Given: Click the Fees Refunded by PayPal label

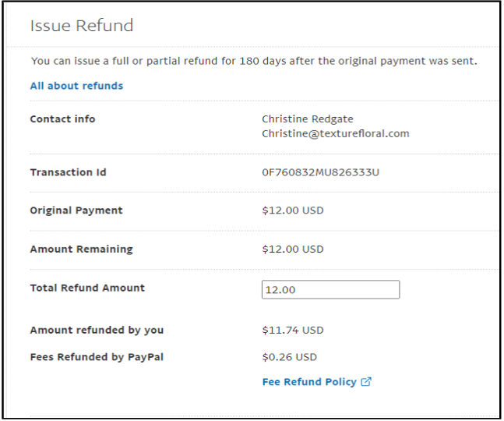Looking at the screenshot, I should click(97, 357).
